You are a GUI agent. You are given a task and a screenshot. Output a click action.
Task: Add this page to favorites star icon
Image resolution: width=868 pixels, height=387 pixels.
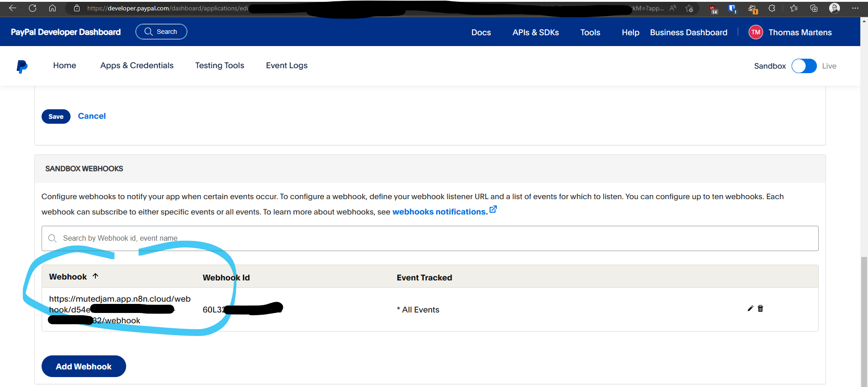point(689,8)
